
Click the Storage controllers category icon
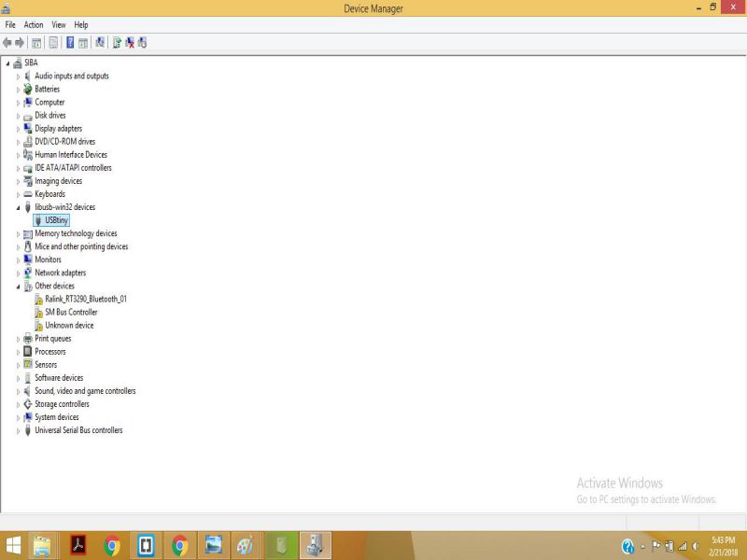(28, 404)
